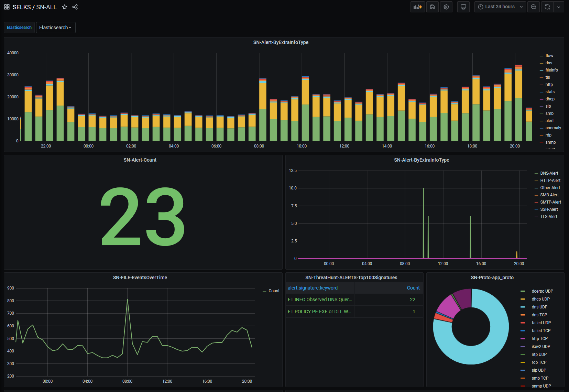Image resolution: width=569 pixels, height=392 pixels.
Task: Open the SN-Proto-app_proto panel title menu
Action: 492,277
